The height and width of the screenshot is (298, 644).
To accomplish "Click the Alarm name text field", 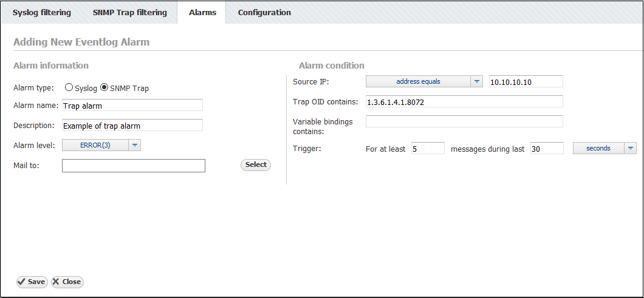I will [132, 105].
